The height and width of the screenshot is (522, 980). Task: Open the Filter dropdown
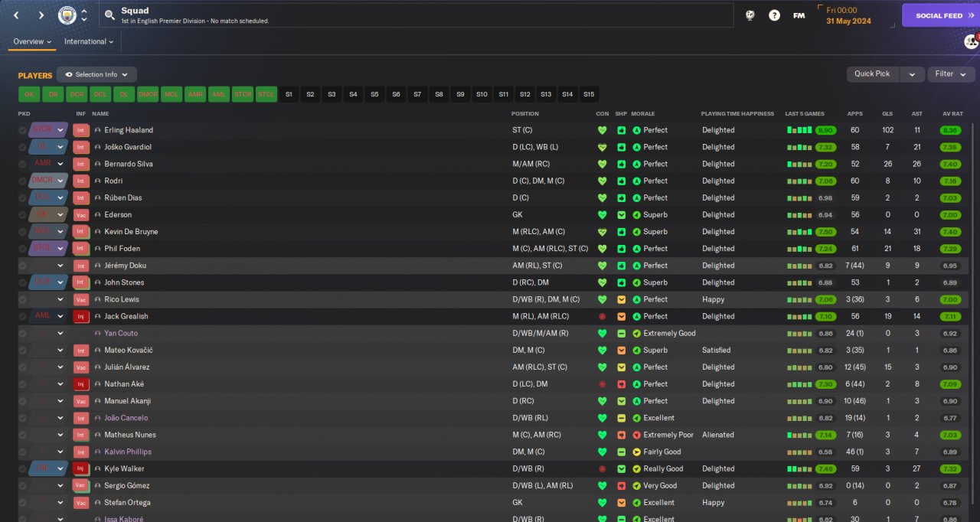[x=951, y=74]
